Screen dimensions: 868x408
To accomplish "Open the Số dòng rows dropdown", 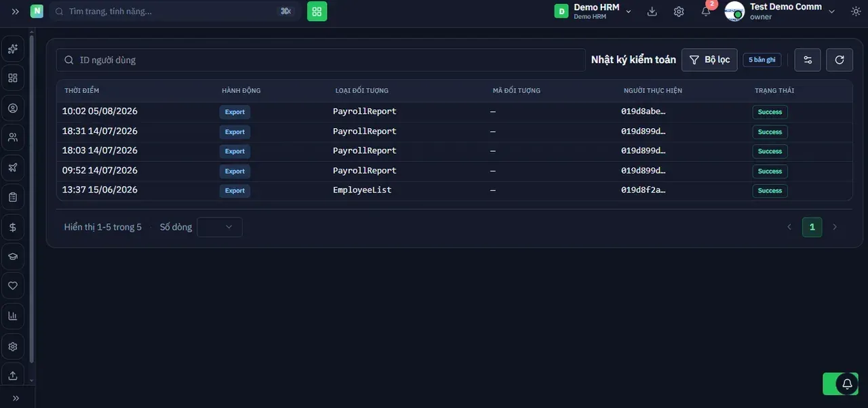I will pos(220,227).
